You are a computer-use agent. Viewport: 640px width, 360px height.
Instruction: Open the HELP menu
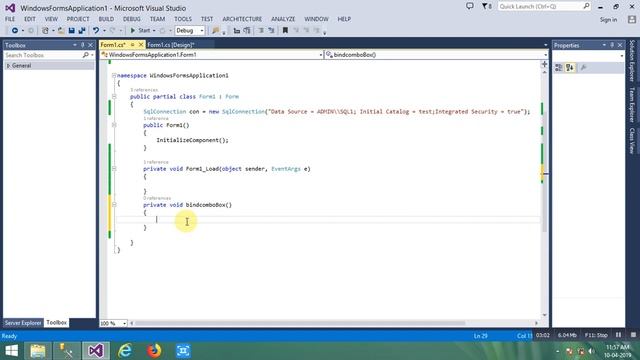tap(344, 19)
